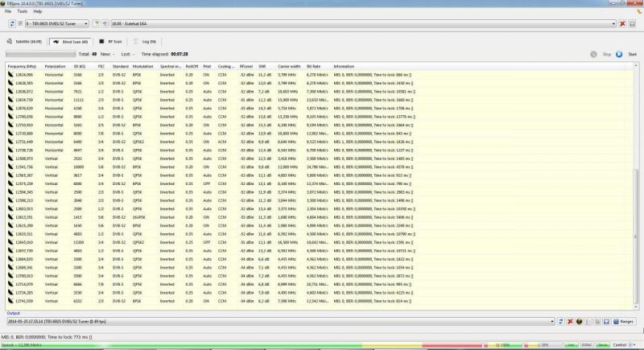This screenshot has height=350, width=644.
Task: Click the red X icon in Output bar
Action: click(x=570, y=321)
